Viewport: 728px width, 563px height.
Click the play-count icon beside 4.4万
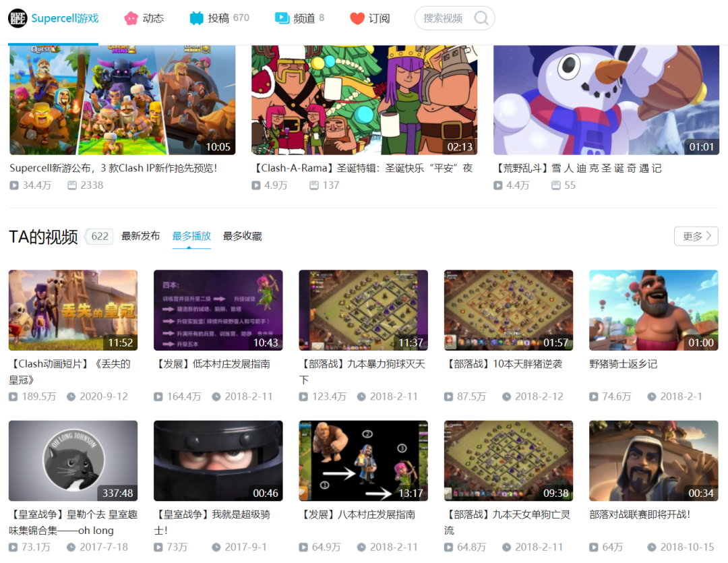pos(497,185)
